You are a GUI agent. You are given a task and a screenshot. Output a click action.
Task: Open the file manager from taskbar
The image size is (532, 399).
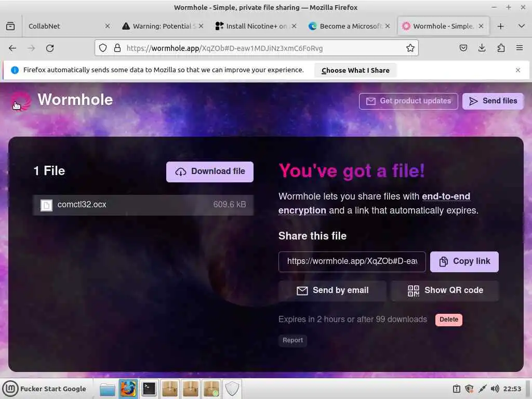107,389
